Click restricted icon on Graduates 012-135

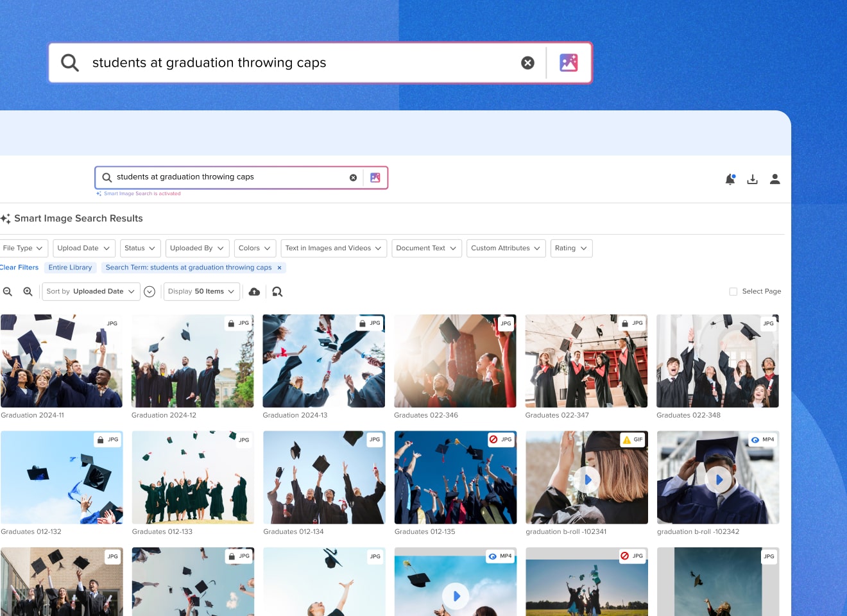coord(493,440)
